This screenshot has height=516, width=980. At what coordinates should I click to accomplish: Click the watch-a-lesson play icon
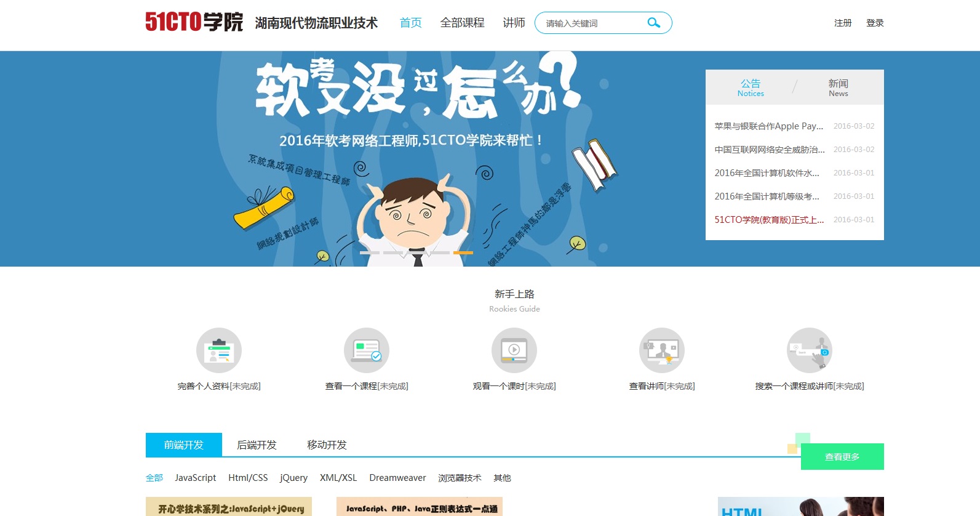tap(514, 350)
